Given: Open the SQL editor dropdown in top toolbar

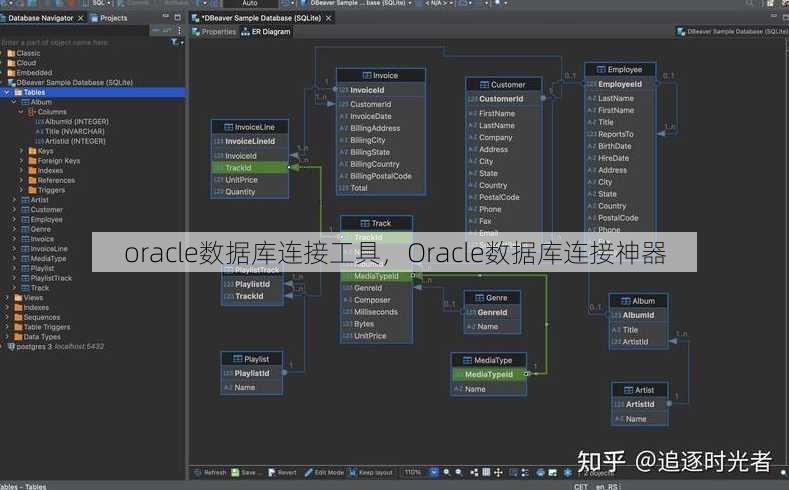Looking at the screenshot, I should coord(109,4).
